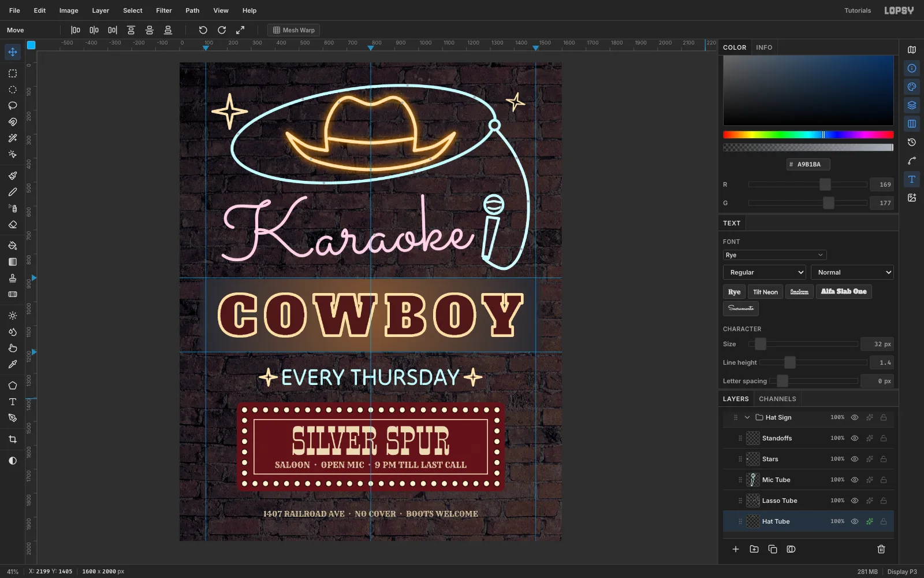Select the Rectangular Marquee tool

(x=13, y=73)
